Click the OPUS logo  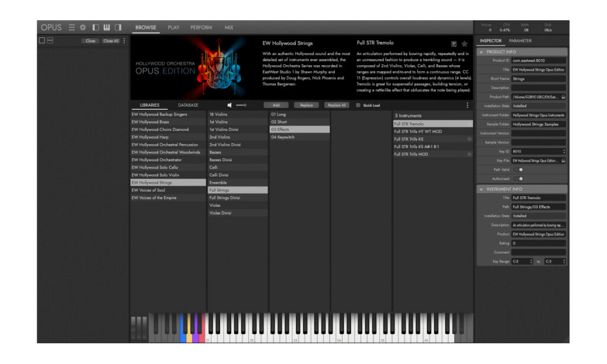[x=51, y=27]
